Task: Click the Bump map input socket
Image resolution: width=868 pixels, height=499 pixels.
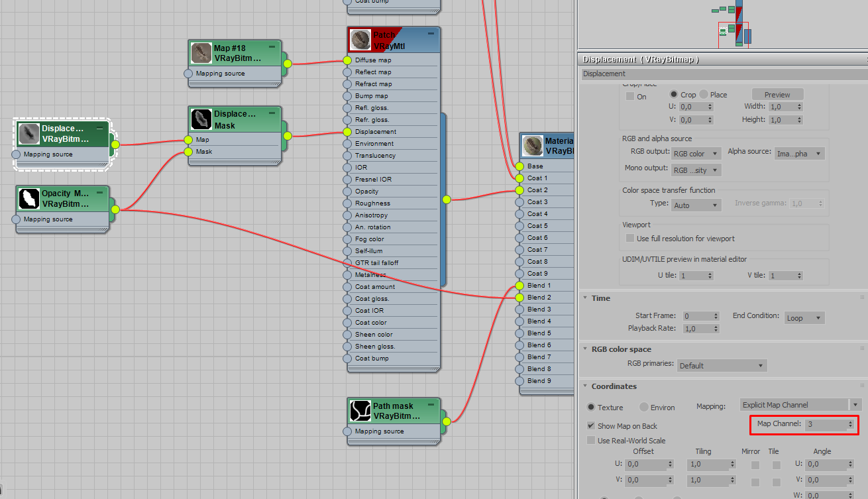Action: tap(347, 96)
